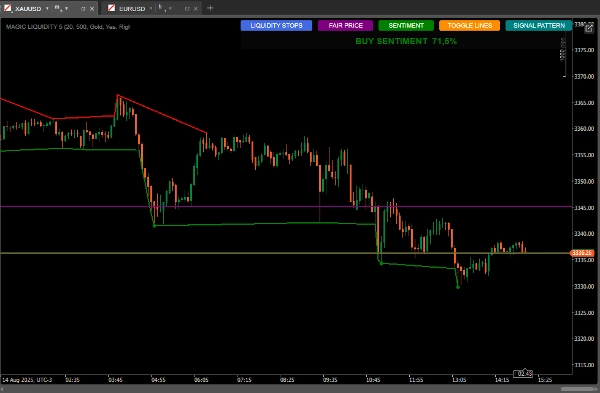
Task: Select the current price label 3336.26
Action: [x=582, y=253]
